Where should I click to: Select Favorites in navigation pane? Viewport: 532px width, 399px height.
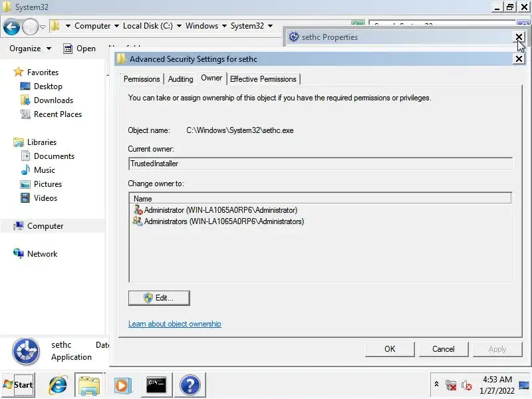click(x=43, y=72)
